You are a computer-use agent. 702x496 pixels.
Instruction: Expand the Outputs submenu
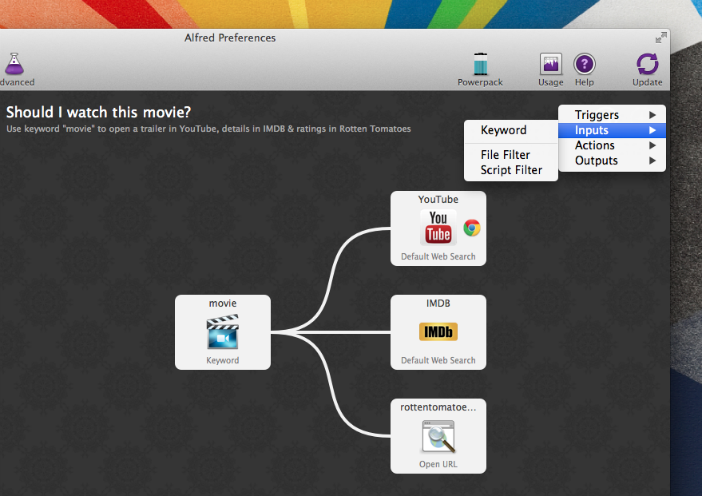(612, 161)
